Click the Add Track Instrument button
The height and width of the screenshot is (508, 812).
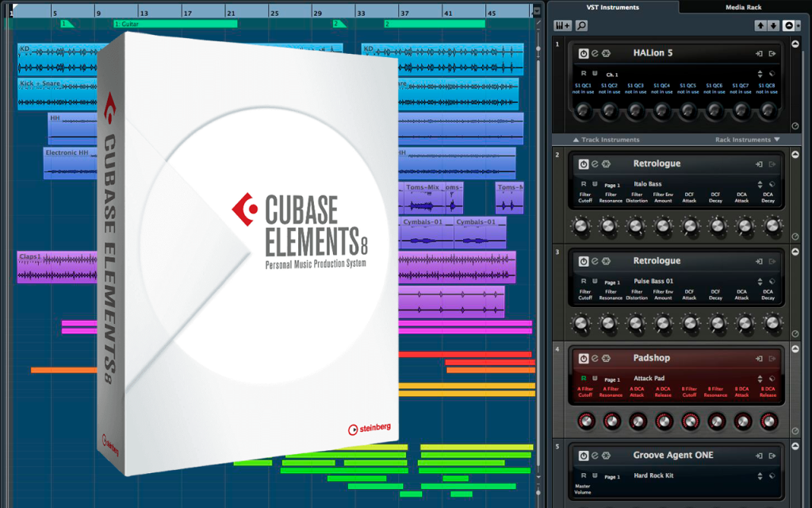pyautogui.click(x=562, y=25)
